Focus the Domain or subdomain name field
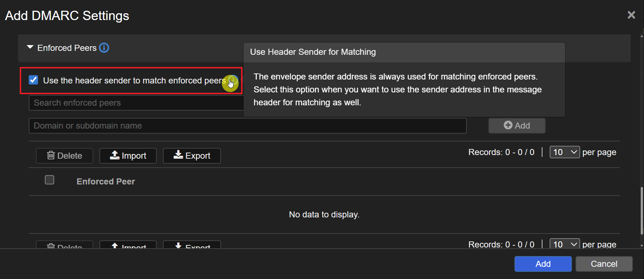This screenshot has height=279, width=644. click(247, 126)
